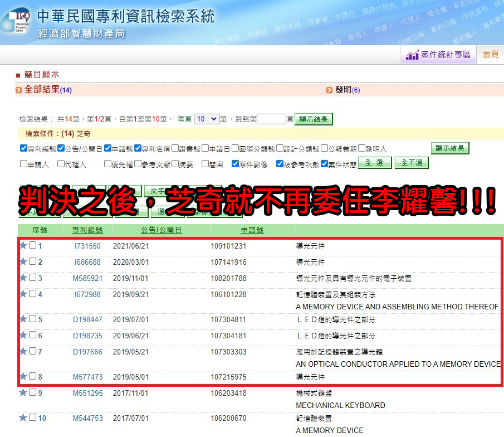The image size is (504, 437).
Task: Open patent link D198447
Action: [87, 319]
